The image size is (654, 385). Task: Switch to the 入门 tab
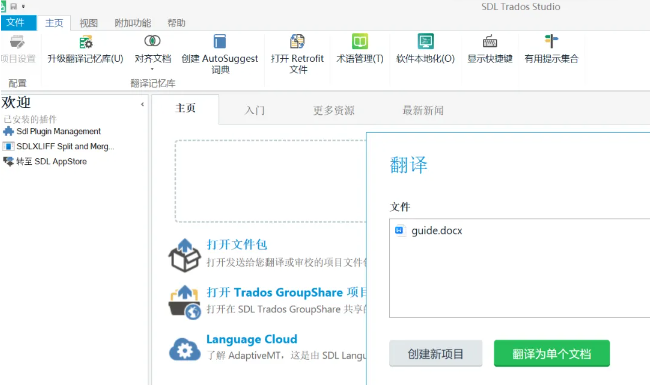[254, 111]
